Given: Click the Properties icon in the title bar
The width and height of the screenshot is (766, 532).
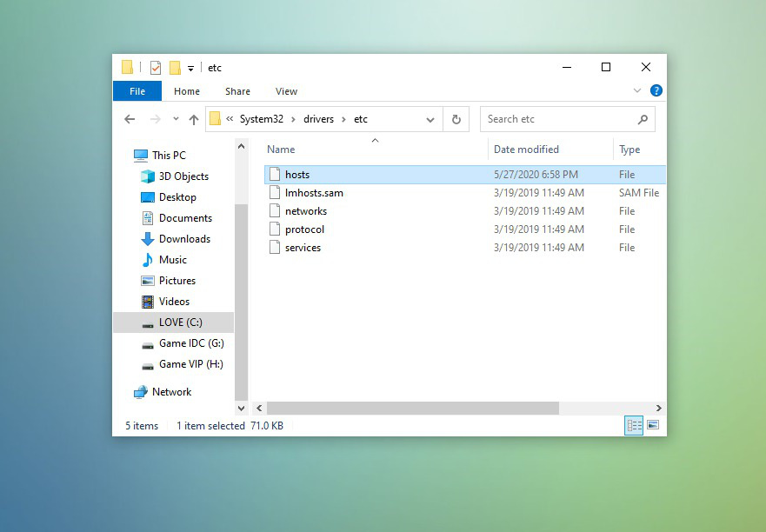Looking at the screenshot, I should [156, 68].
